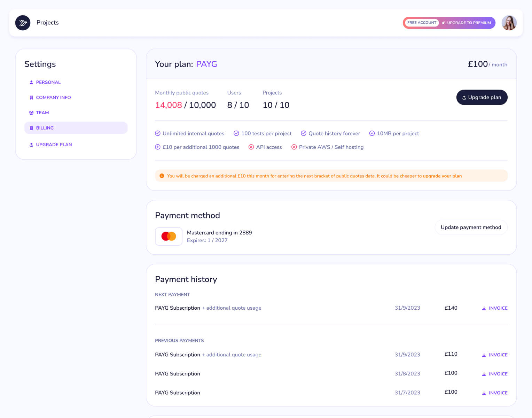Click Upgrade to Premium in header
532x418 pixels.
(467, 23)
